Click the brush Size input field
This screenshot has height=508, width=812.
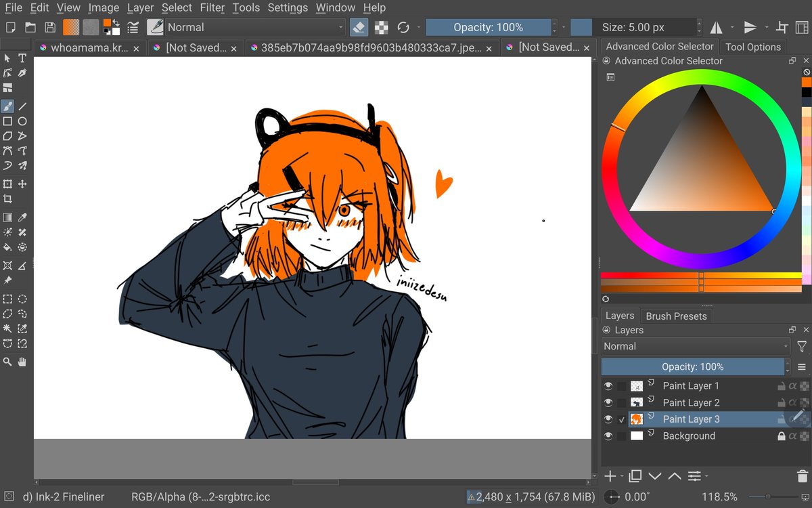click(633, 27)
